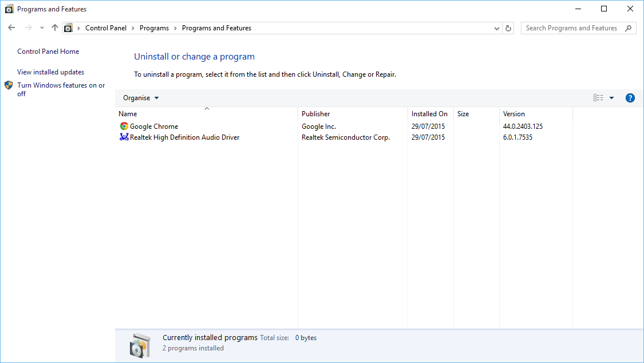
Task: Expand the view options dropdown arrow
Action: tap(611, 98)
